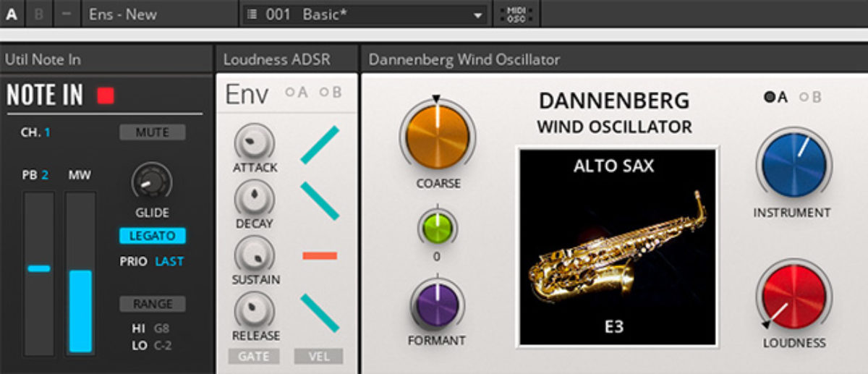
Task: Click the orange sustain level display
Action: [320, 255]
